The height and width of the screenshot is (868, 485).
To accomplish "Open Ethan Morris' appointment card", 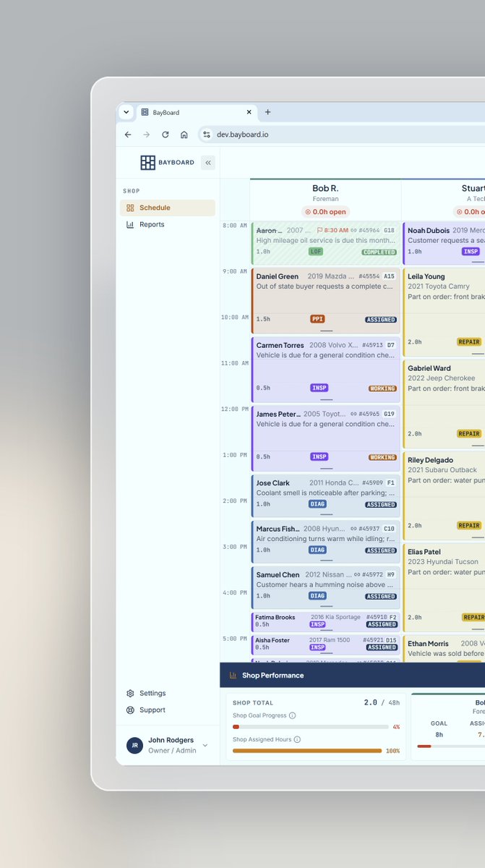I will tap(445, 649).
